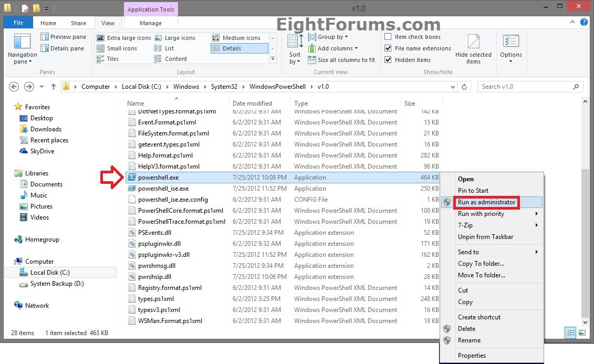Open address bar history dropdown
594x364 pixels.
(x=453, y=87)
